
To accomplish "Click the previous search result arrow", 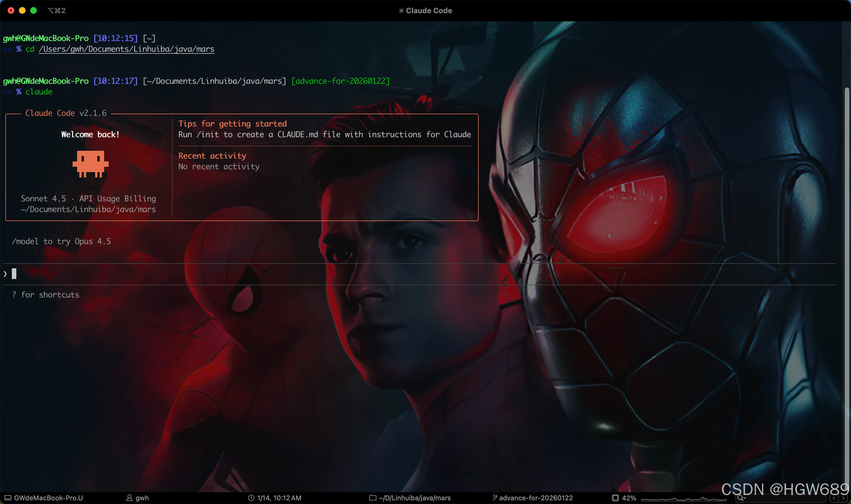I will (x=834, y=498).
